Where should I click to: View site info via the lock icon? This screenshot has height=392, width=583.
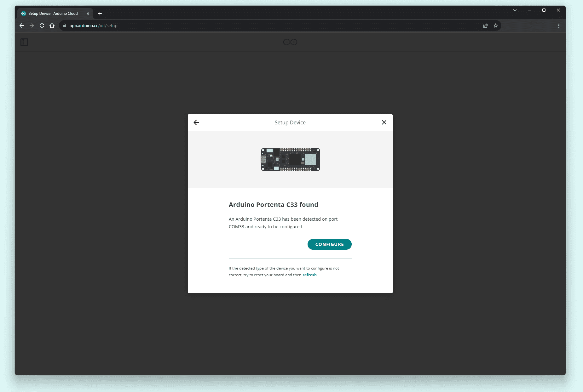click(65, 26)
